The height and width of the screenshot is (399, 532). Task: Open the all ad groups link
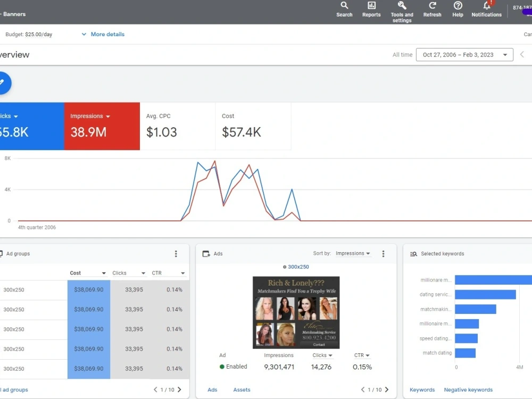14,389
